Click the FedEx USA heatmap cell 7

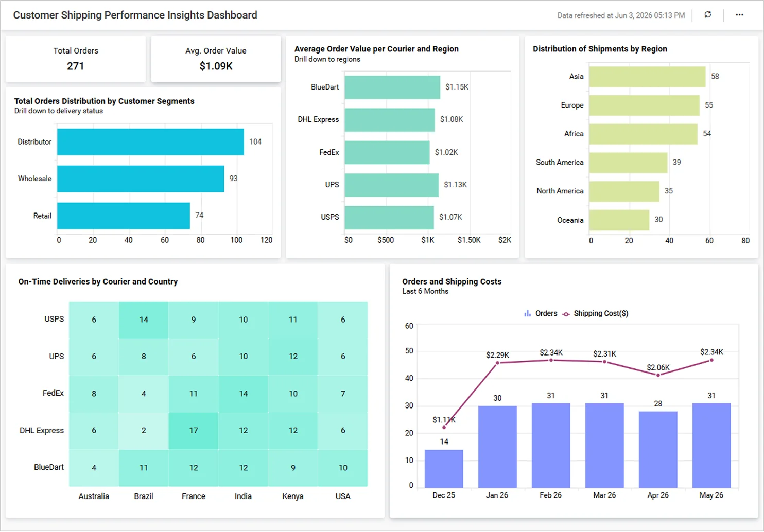pyautogui.click(x=343, y=394)
